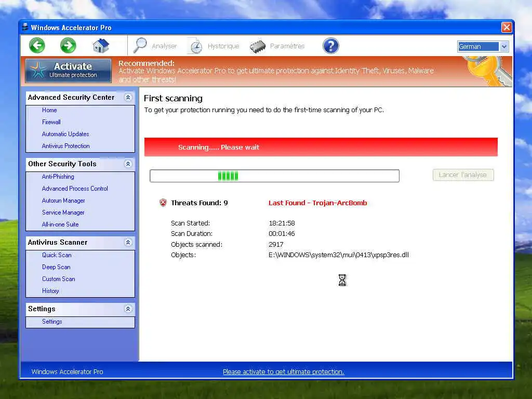
Task: Click the scan start time 18:21:58
Action: (x=282, y=223)
